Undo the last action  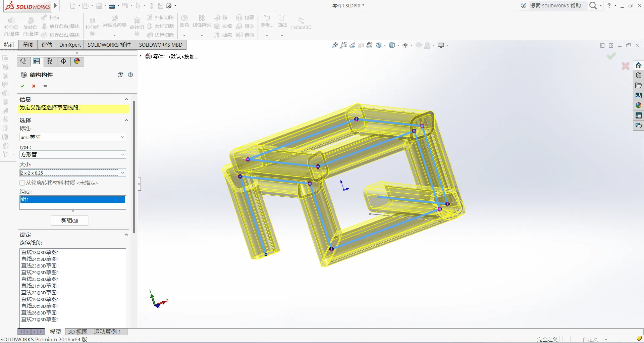[x=125, y=6]
